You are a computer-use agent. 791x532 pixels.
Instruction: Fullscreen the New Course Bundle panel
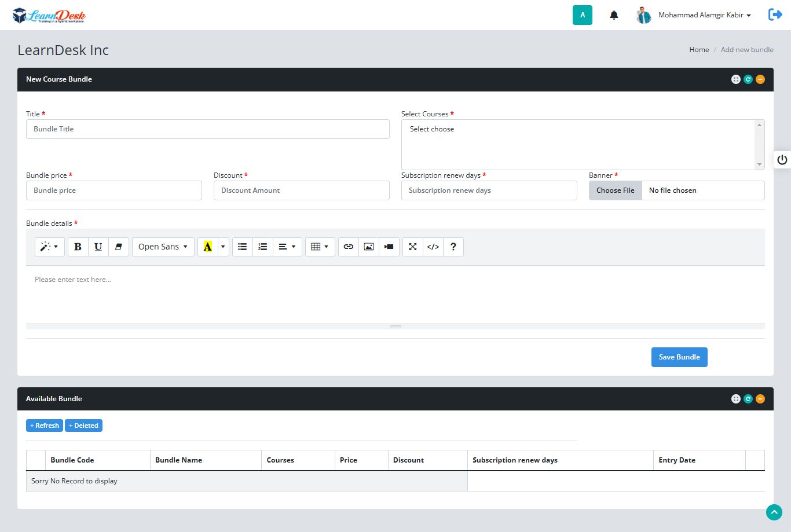[x=736, y=79]
